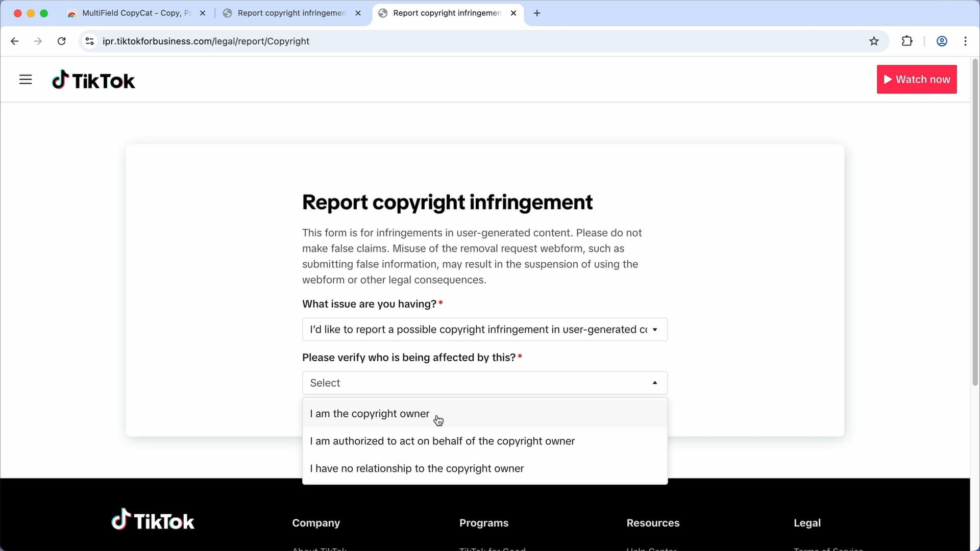The height and width of the screenshot is (551, 980).
Task: Select 'I am the copyright owner' option
Action: (370, 413)
